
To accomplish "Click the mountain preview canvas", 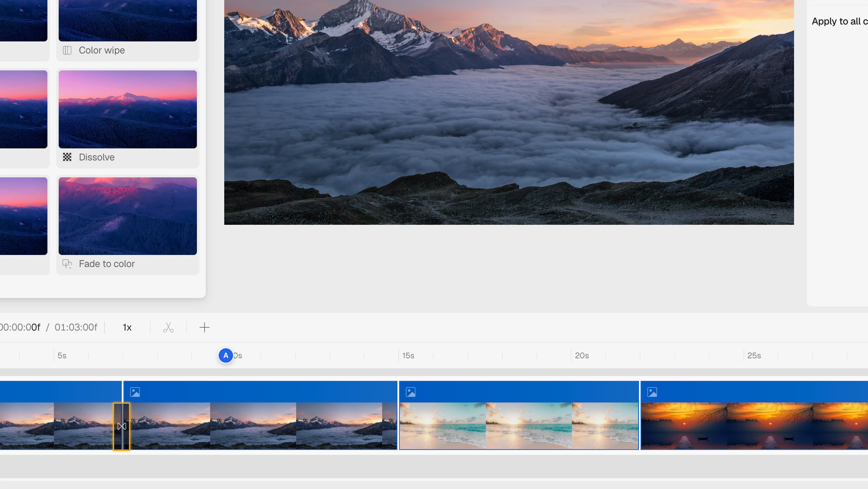I will click(x=509, y=112).
